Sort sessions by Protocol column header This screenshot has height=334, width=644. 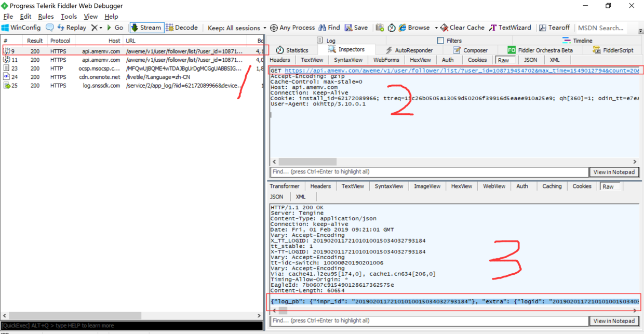pyautogui.click(x=60, y=41)
